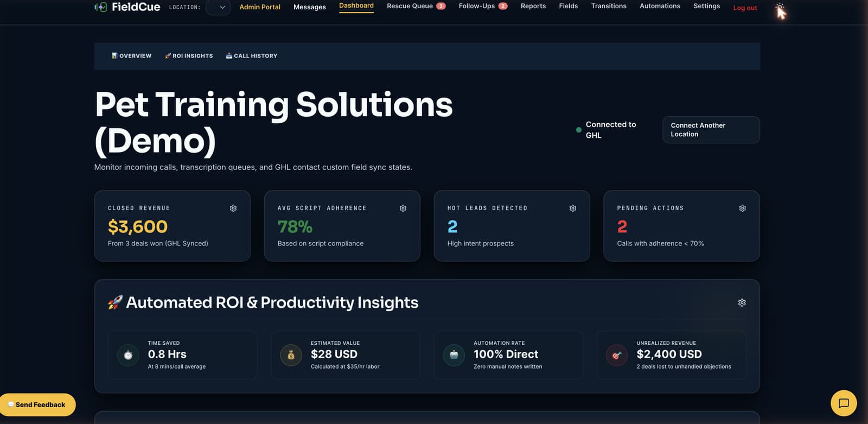The height and width of the screenshot is (424, 868).
Task: Click the Send Feedback button
Action: pos(37,405)
